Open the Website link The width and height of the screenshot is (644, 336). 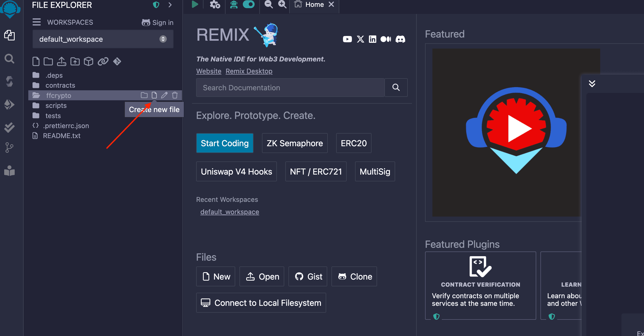[209, 71]
